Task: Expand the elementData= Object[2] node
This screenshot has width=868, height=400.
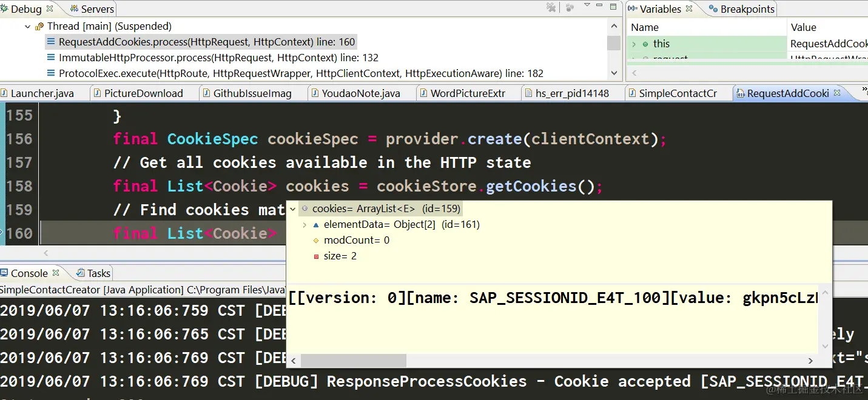Action: coord(304,225)
